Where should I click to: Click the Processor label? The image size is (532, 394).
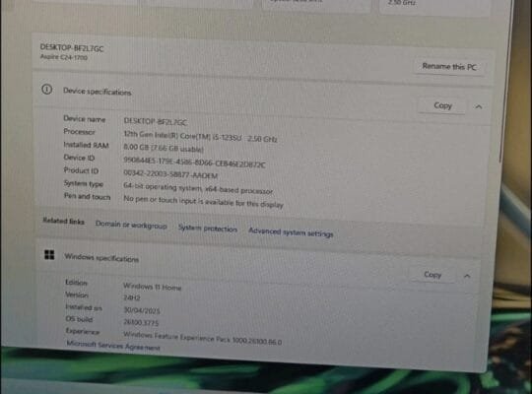point(79,131)
